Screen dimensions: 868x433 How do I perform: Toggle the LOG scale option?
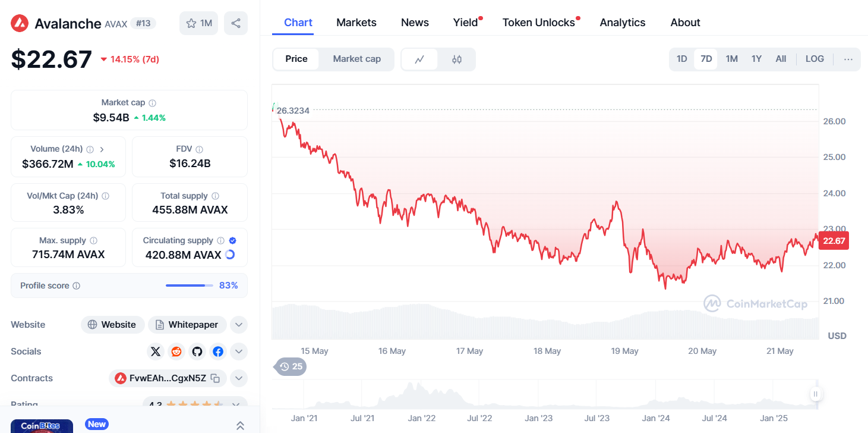coord(815,59)
